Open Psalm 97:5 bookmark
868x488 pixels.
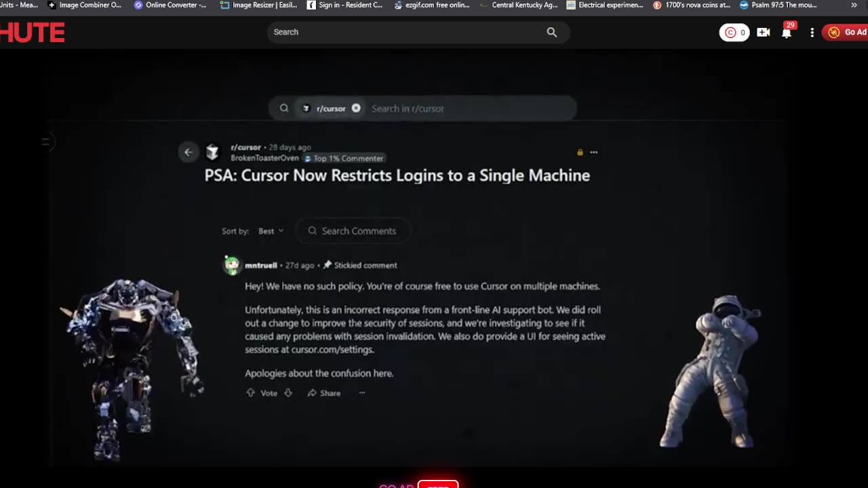click(778, 5)
